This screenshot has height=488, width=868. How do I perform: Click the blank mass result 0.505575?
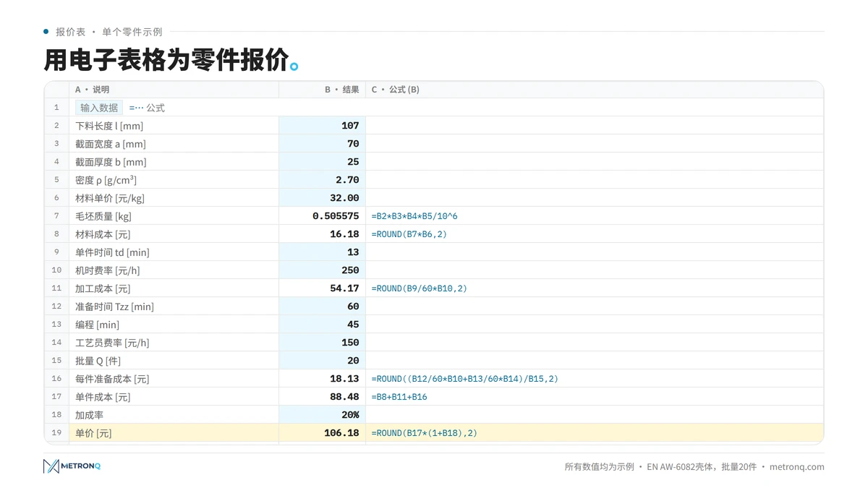point(322,216)
